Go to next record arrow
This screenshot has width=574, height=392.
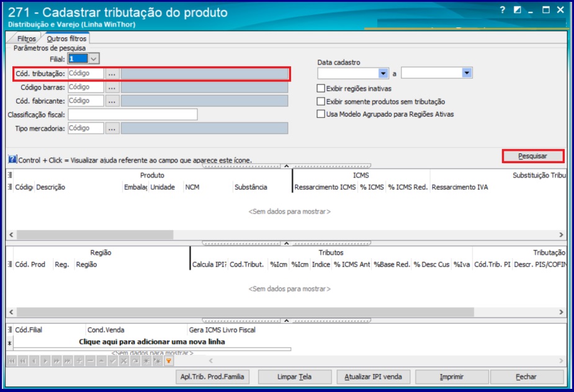(45, 361)
